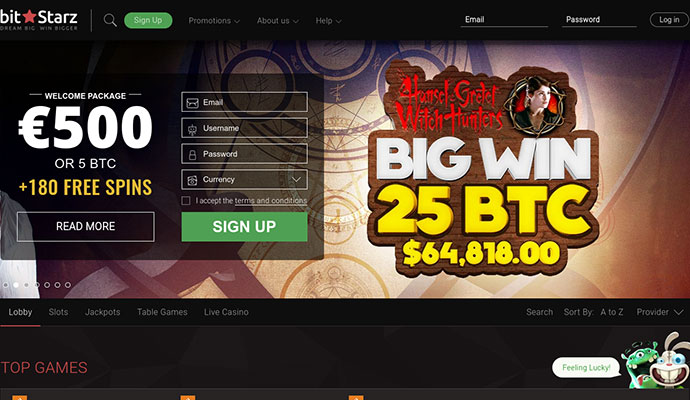Viewport: 690px width, 400px height.
Task: Click the padlock icon in Password field
Action: click(192, 154)
